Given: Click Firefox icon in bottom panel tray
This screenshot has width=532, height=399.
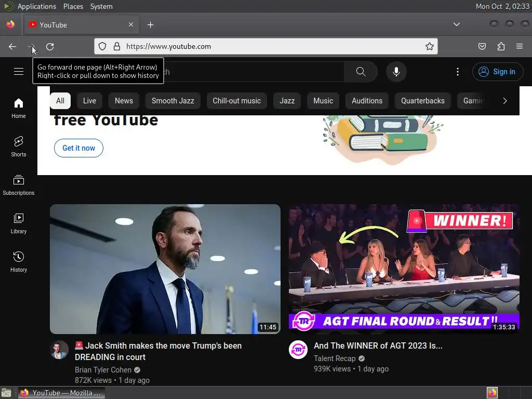Looking at the screenshot, I should pos(492,393).
